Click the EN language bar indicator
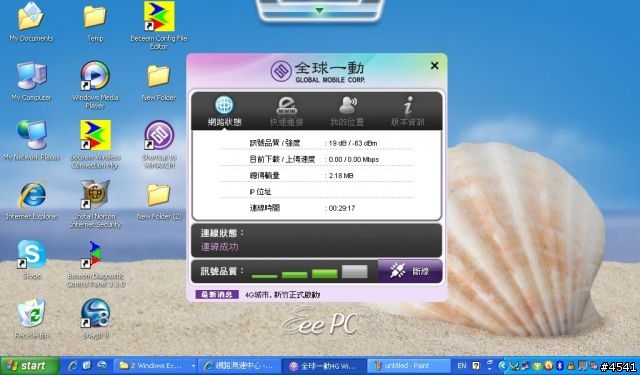Screen dimensions: 640x375 [x=461, y=366]
